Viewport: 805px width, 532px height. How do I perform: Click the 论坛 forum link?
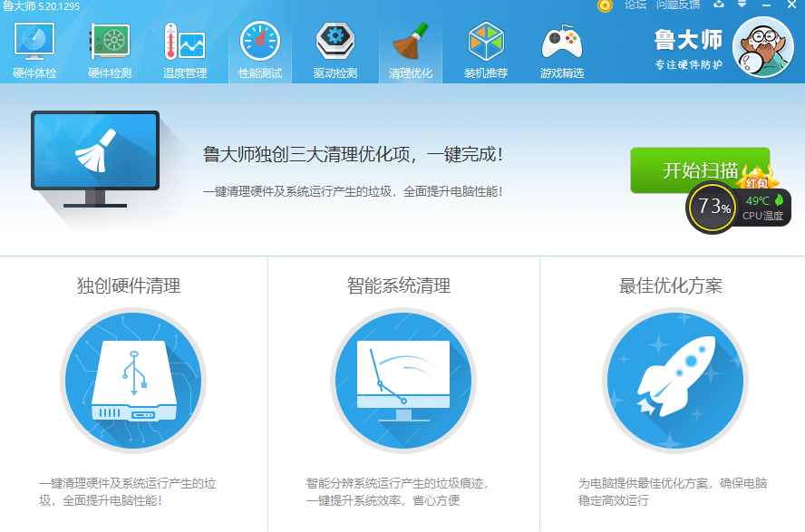(635, 5)
